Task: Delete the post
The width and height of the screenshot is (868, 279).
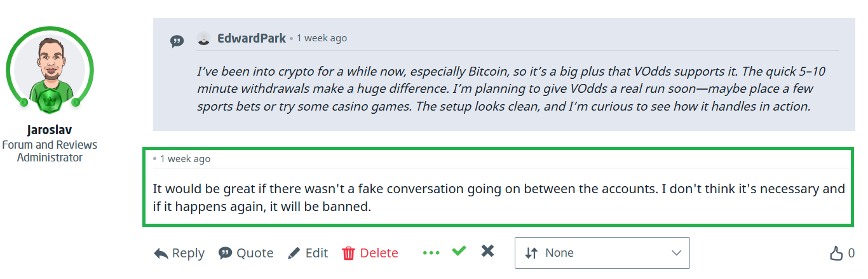Action: (x=370, y=253)
